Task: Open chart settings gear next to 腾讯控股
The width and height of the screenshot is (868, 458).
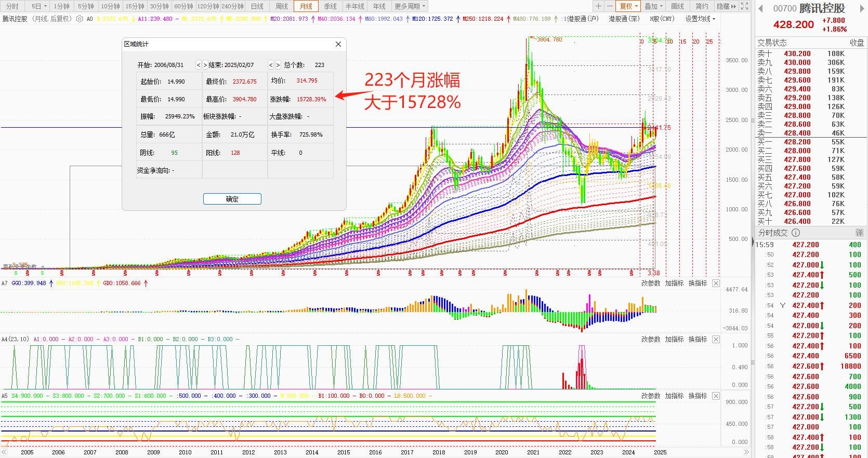Action: click(x=80, y=19)
